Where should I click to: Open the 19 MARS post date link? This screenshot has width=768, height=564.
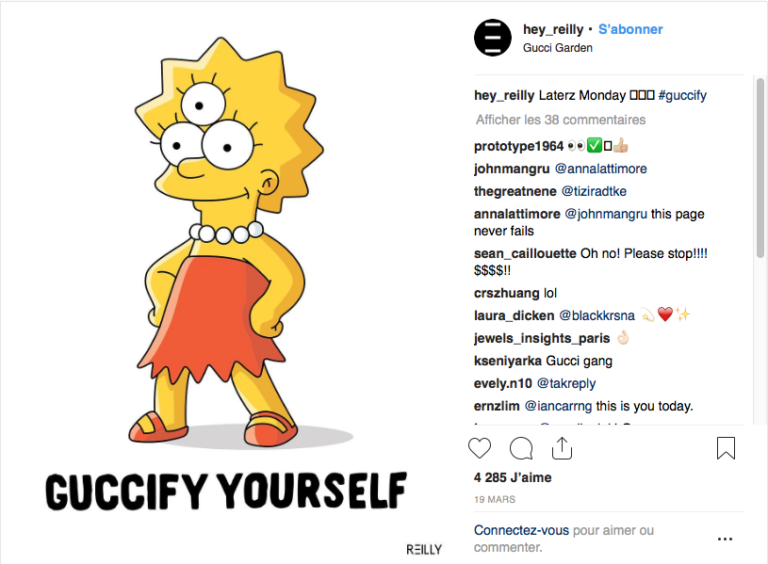pos(494,499)
